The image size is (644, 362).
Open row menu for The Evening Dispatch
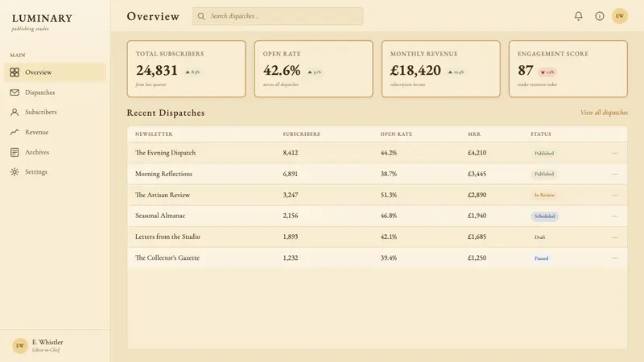click(615, 153)
